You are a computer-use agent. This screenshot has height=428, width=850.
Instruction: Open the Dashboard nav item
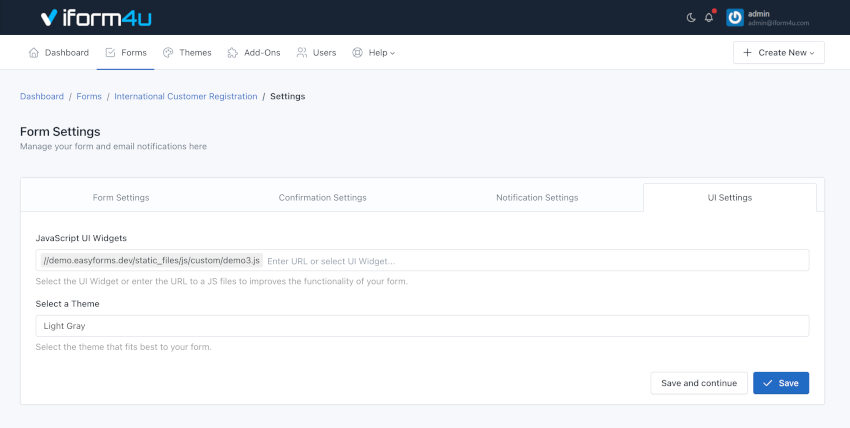58,52
